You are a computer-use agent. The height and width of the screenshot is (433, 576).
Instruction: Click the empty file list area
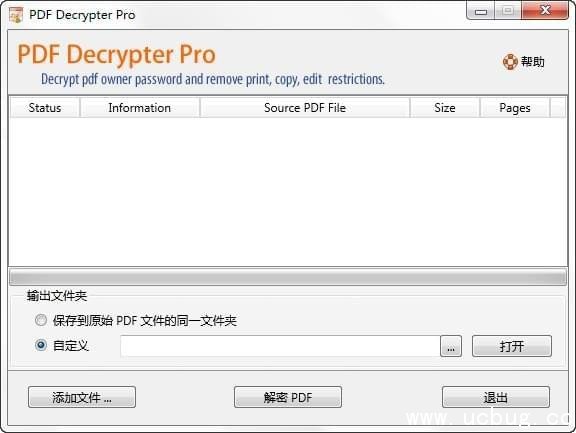coord(288,192)
